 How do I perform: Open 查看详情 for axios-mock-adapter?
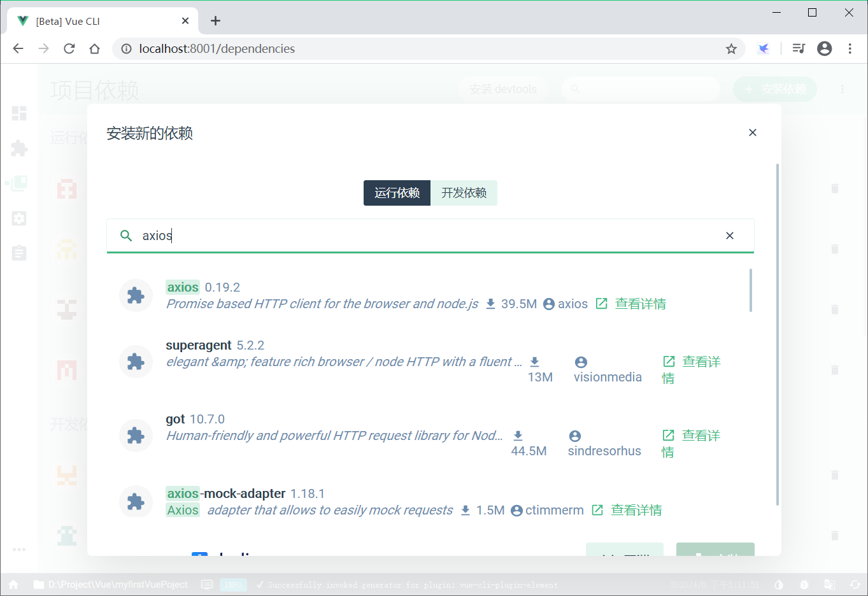point(636,510)
